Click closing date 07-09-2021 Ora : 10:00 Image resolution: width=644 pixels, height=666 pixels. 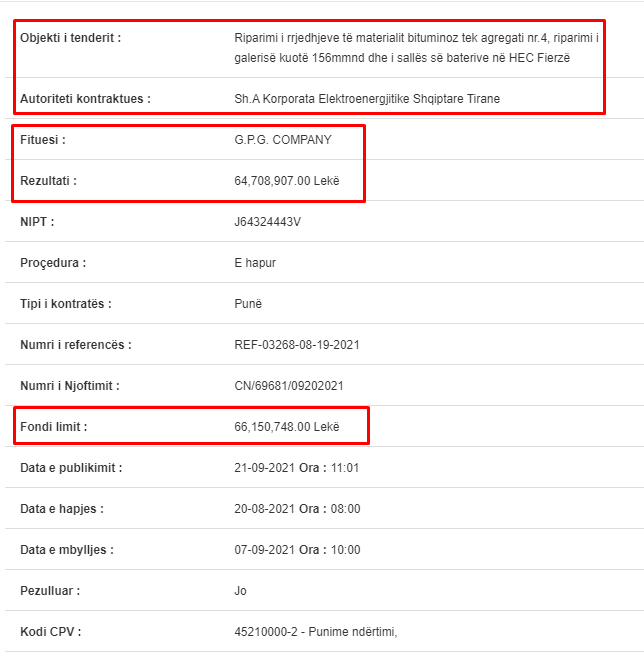pyautogui.click(x=297, y=550)
